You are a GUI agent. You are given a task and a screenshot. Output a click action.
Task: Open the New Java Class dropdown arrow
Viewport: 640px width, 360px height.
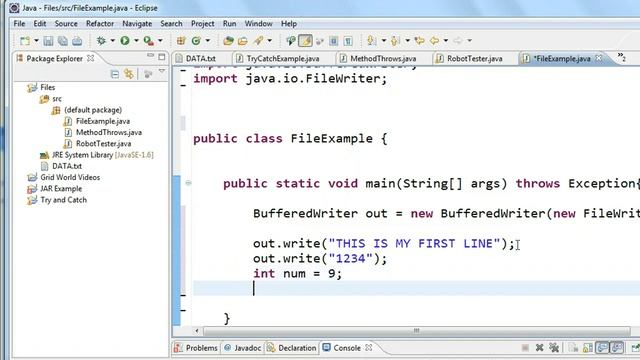(x=207, y=40)
